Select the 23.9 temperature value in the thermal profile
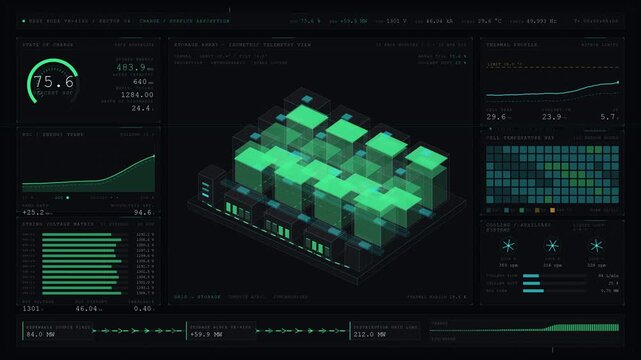641x360 pixels. click(551, 117)
